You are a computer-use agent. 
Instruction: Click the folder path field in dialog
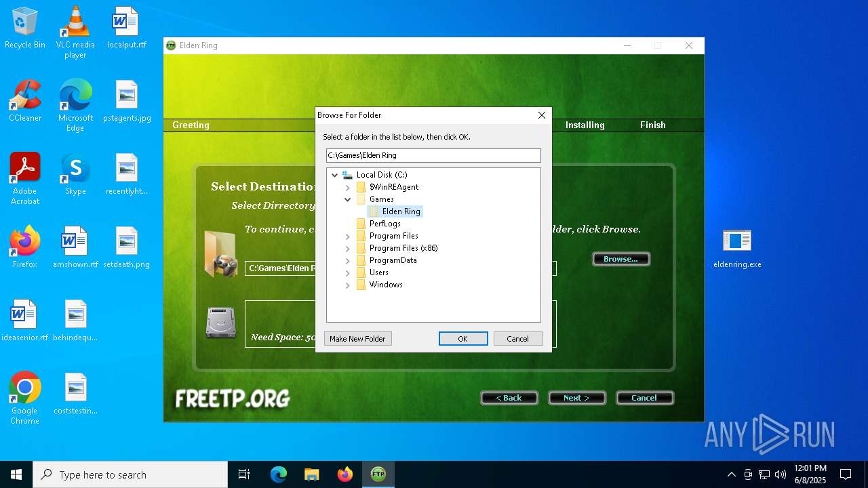pyautogui.click(x=433, y=155)
